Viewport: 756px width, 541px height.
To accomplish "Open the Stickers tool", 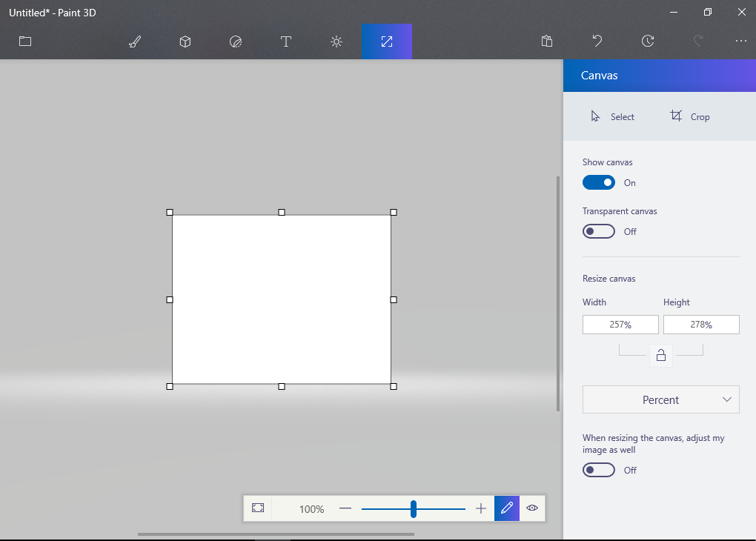I will (x=235, y=42).
